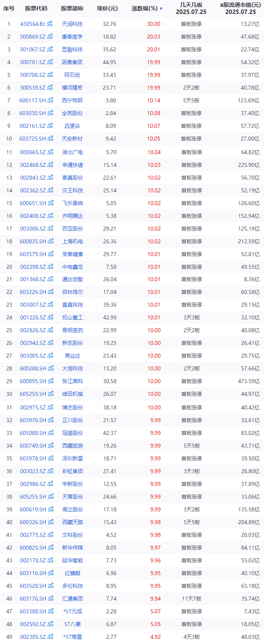Viewport: 264px width, 644px height.
Task: Open stock name 天润科技
Action: coord(73,24)
